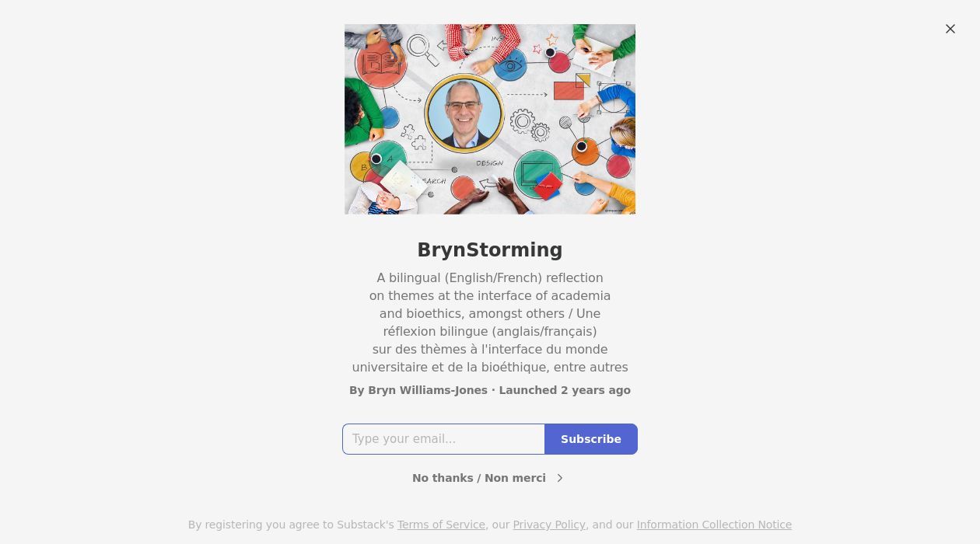
Task: Close the subscription overlay with the X
Action: pyautogui.click(x=950, y=29)
